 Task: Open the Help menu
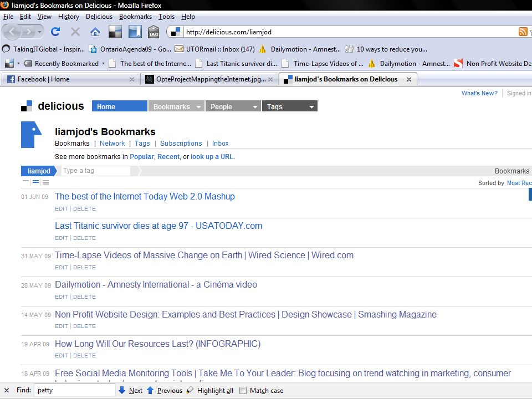pyautogui.click(x=188, y=17)
